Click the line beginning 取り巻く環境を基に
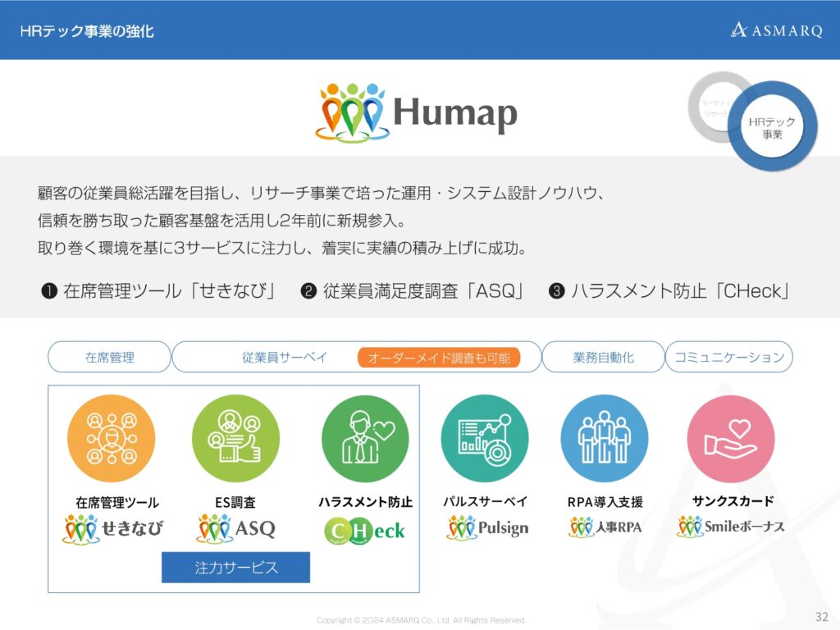This screenshot has height=630, width=840. point(283,248)
